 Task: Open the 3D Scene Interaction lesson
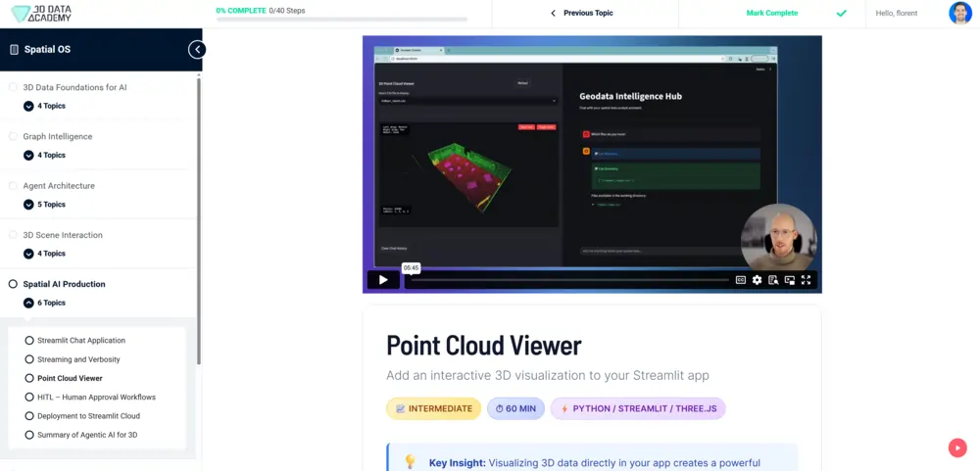tap(63, 235)
